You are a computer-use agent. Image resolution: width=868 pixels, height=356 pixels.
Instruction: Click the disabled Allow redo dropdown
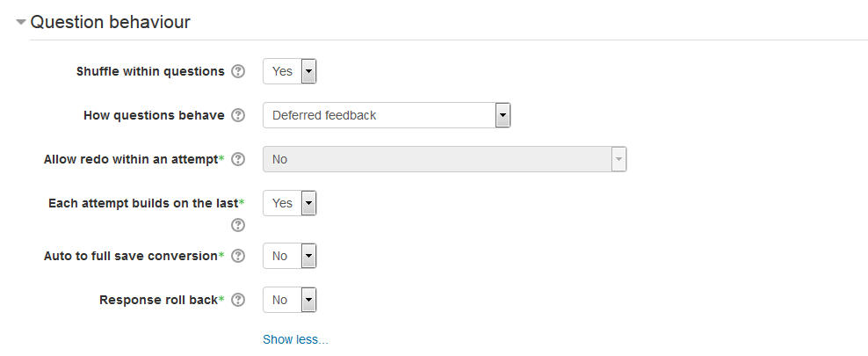tap(445, 159)
